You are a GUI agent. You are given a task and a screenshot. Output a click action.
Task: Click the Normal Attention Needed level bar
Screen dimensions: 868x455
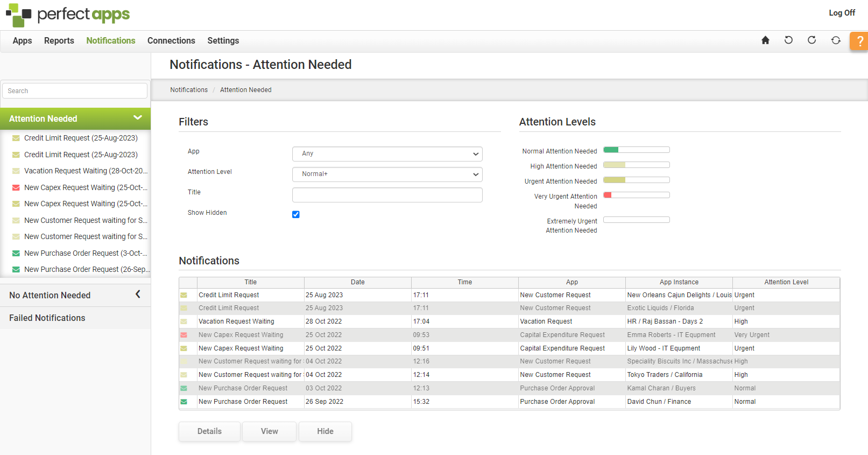click(x=636, y=150)
